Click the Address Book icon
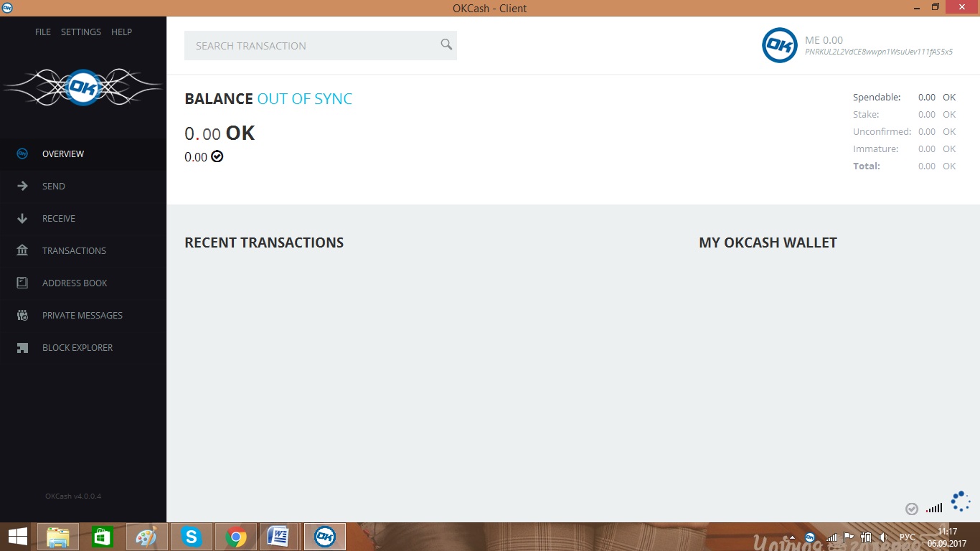This screenshot has width=980, height=551. (x=22, y=283)
